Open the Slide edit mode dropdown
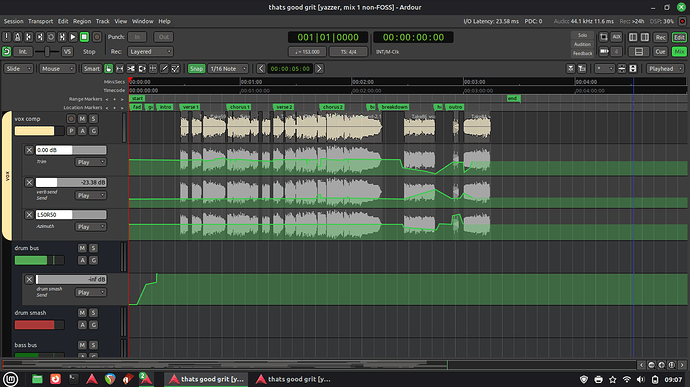The image size is (690, 387). pyautogui.click(x=18, y=69)
